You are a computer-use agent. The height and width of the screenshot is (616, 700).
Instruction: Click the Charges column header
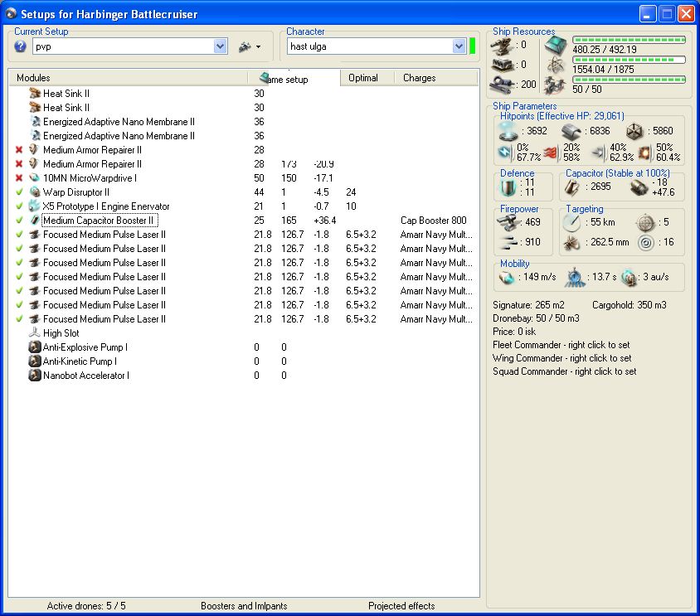coord(436,78)
